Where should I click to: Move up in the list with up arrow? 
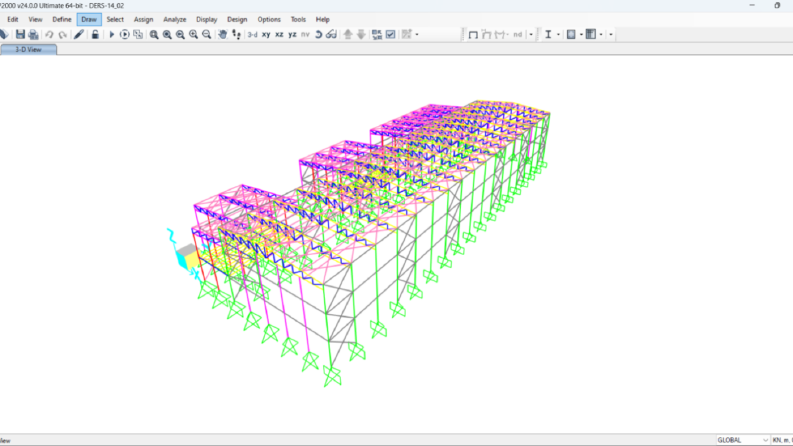tap(348, 34)
